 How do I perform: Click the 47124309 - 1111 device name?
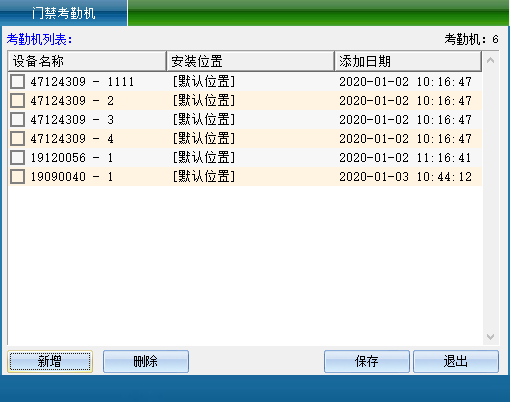pos(82,82)
